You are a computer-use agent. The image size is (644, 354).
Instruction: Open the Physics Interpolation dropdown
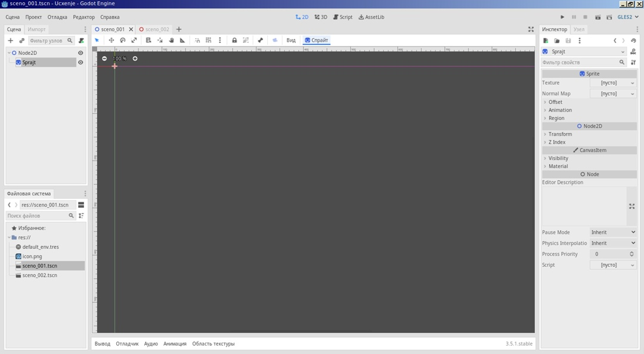click(x=613, y=244)
